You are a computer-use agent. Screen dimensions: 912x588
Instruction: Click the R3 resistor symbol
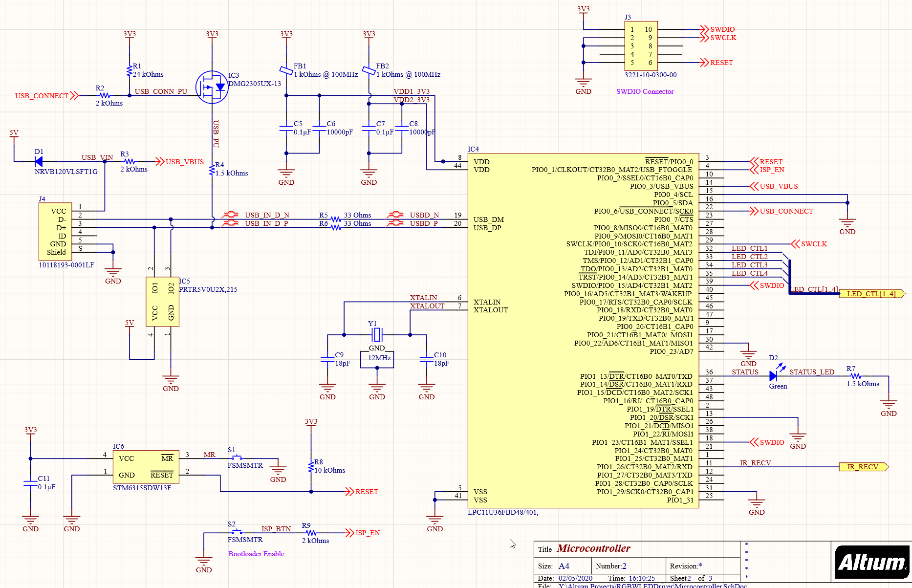(x=130, y=161)
